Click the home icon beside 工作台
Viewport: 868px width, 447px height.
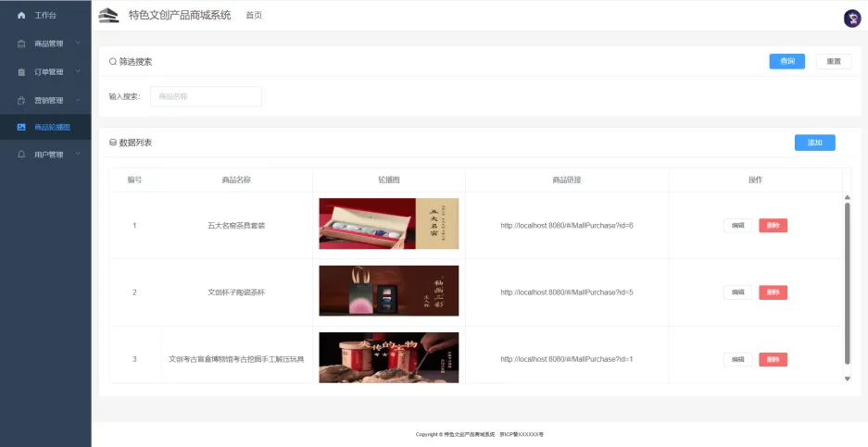(x=21, y=16)
